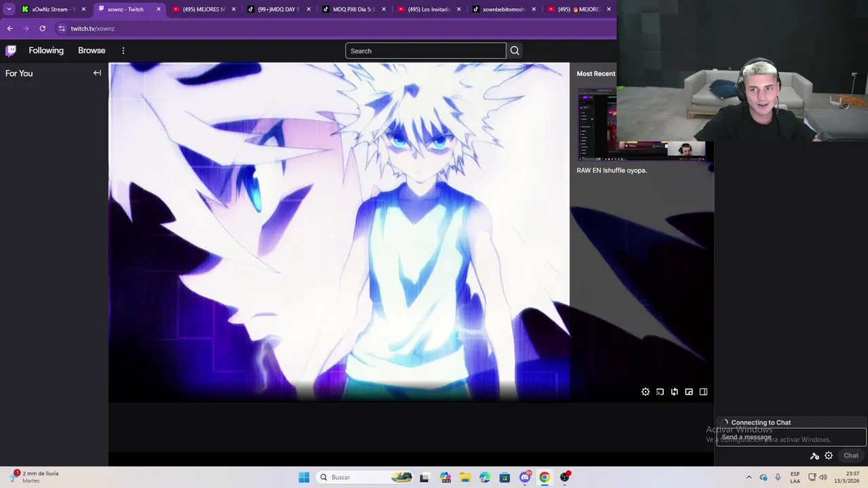Open Microsoft Edge from taskbar

485,477
